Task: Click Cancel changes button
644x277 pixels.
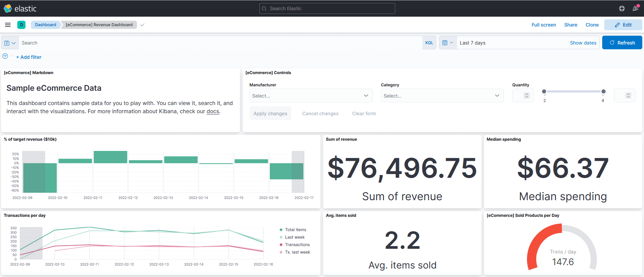Action: 320,114
